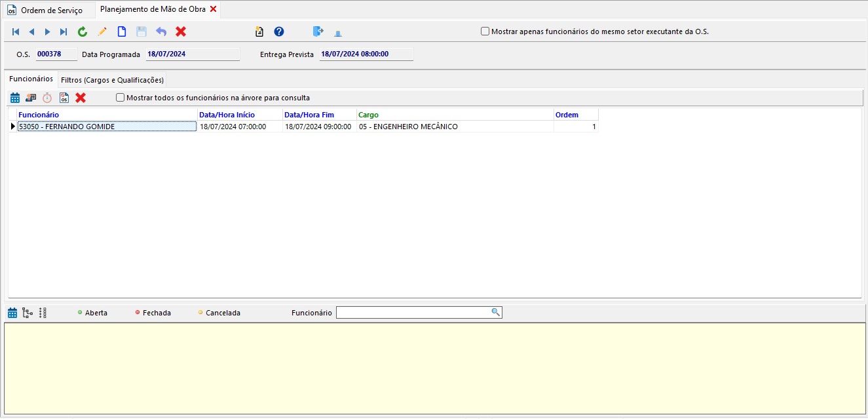Click the calendar icon in the bottom panel
This screenshot has height=419, width=868.
point(12,313)
